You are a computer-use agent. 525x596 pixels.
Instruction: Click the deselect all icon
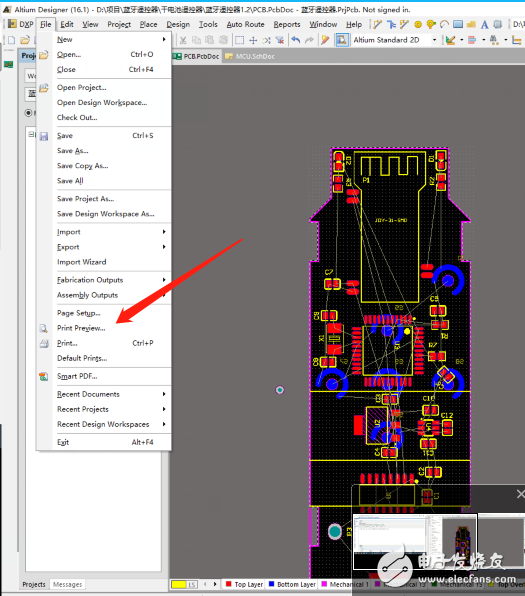pyautogui.click(x=266, y=40)
